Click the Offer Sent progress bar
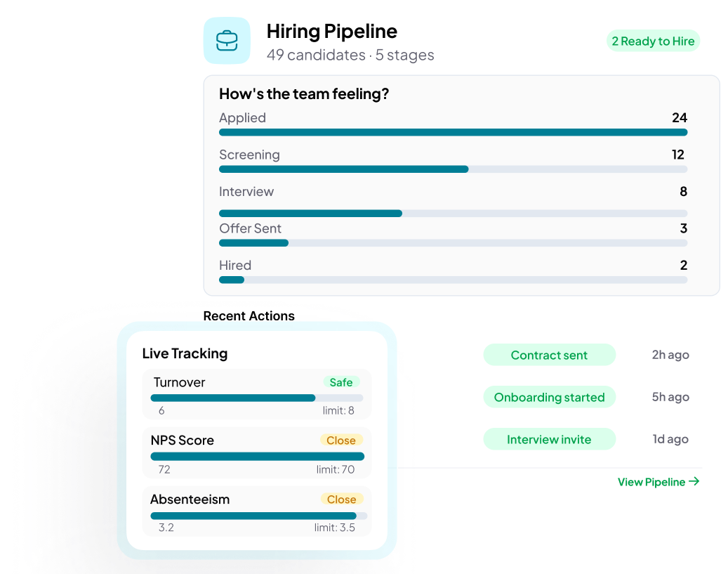The height and width of the screenshot is (574, 728). coord(453,243)
